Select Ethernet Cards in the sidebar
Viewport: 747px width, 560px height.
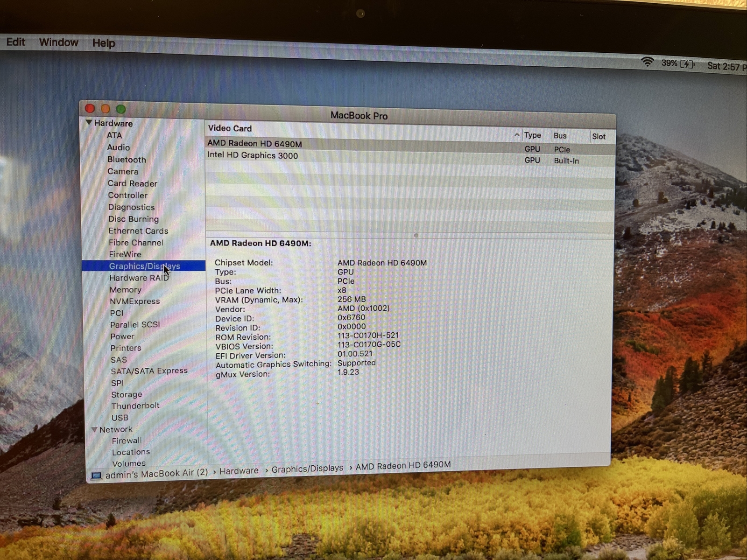(x=138, y=231)
